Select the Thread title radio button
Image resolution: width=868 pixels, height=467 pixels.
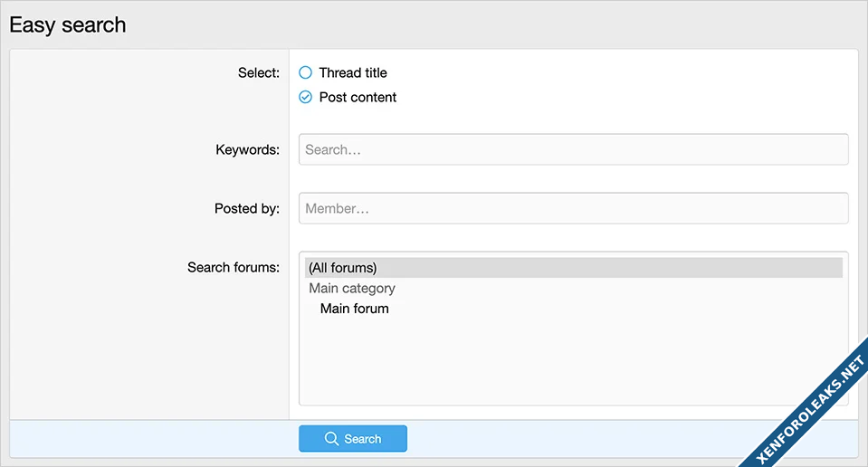click(305, 72)
